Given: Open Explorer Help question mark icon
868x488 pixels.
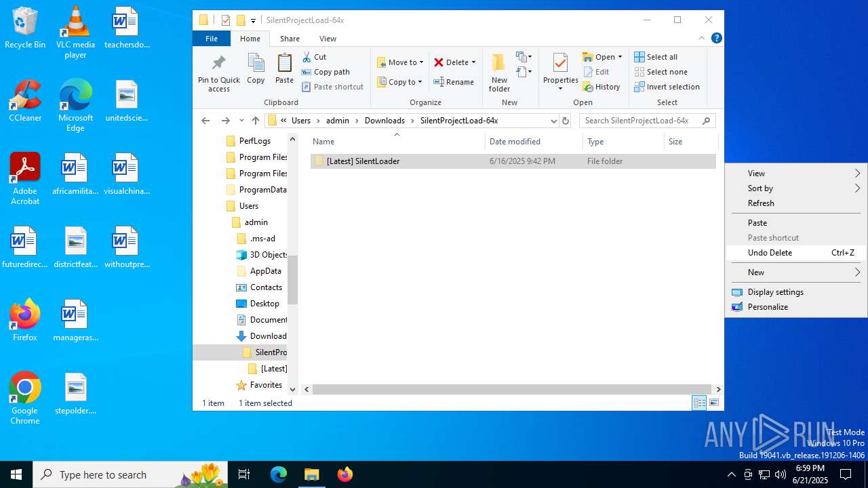Looking at the screenshot, I should click(716, 38).
